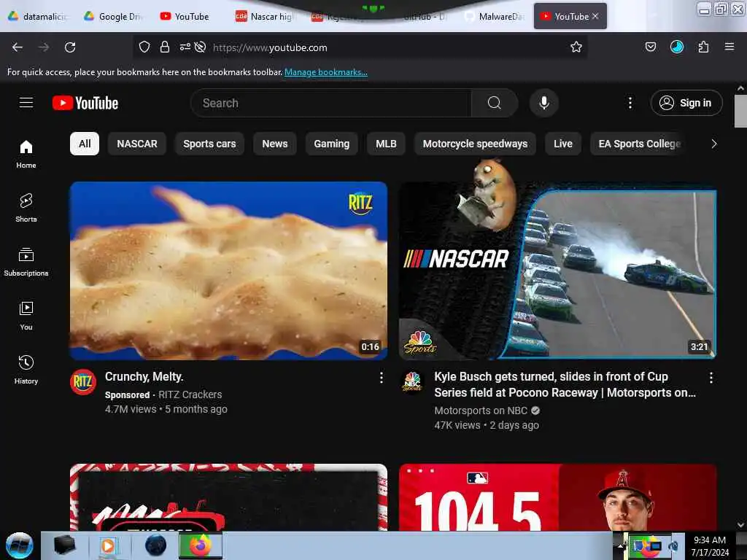Screen dimensions: 747x560
Task: Click the YouTube logo
Action: coord(85,103)
